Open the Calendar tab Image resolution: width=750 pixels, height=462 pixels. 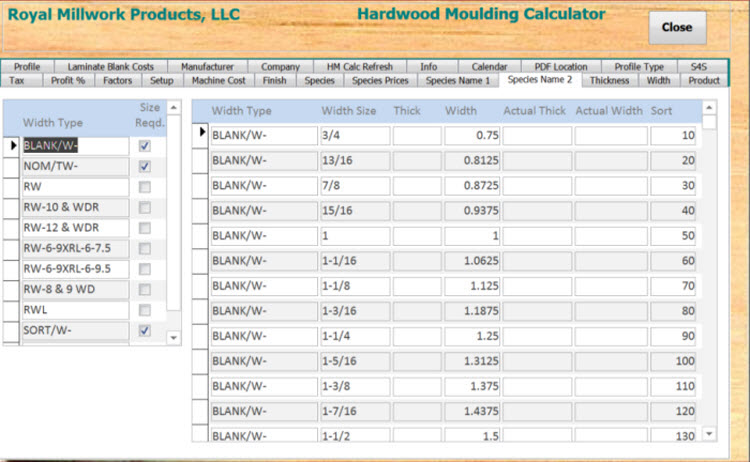click(x=489, y=66)
